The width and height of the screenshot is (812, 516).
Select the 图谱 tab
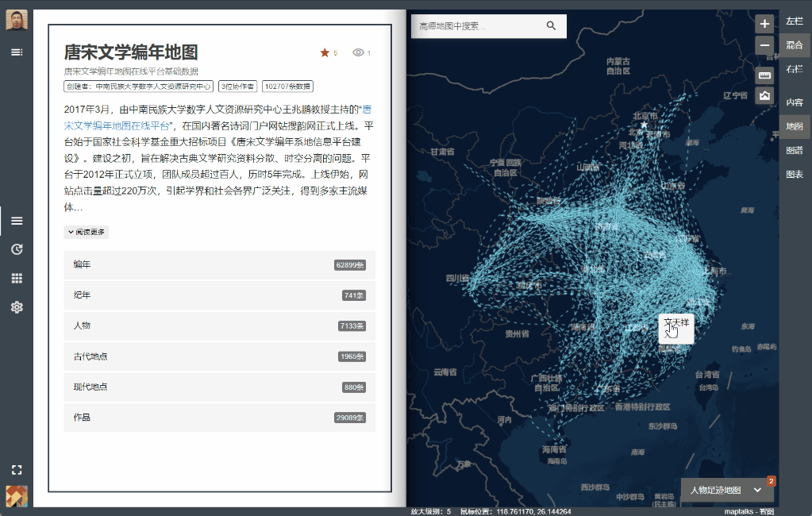pyautogui.click(x=795, y=150)
